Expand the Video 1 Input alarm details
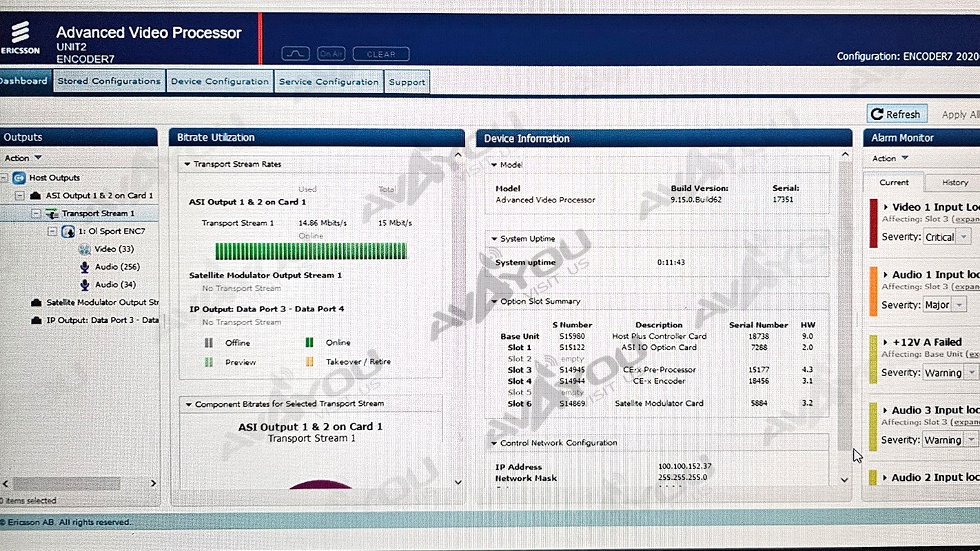 886,207
